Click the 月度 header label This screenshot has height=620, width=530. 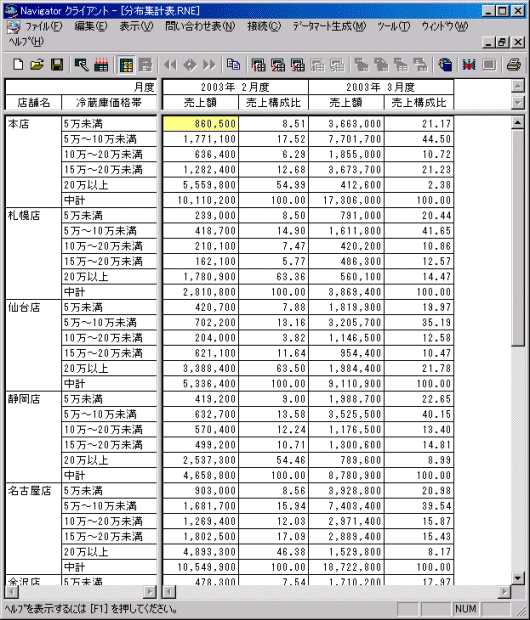(144, 87)
